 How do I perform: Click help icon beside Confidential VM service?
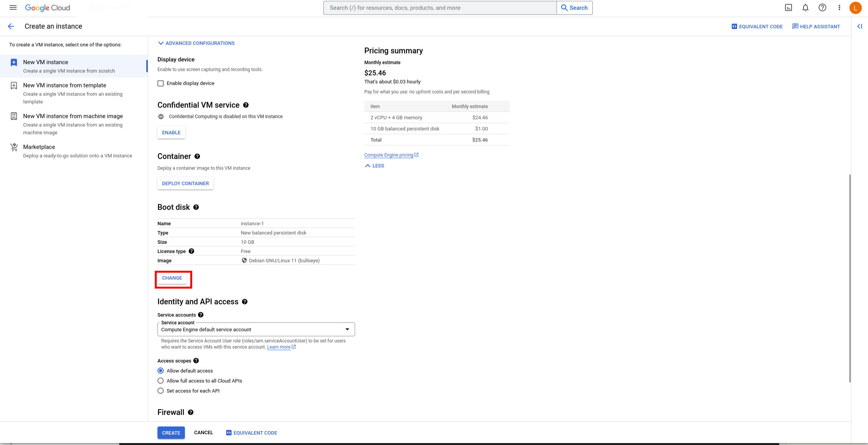pyautogui.click(x=246, y=105)
